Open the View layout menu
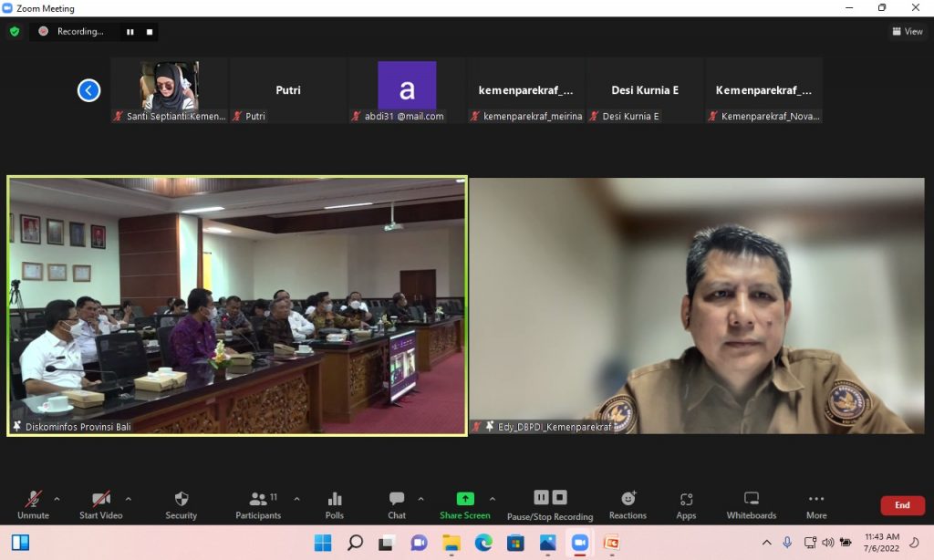Image resolution: width=934 pixels, height=560 pixels. [908, 32]
